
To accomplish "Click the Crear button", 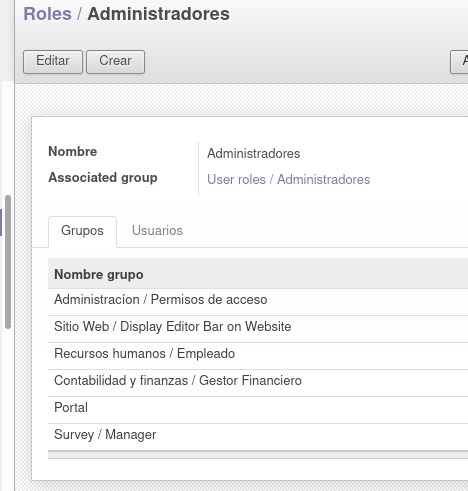I will (x=115, y=62).
